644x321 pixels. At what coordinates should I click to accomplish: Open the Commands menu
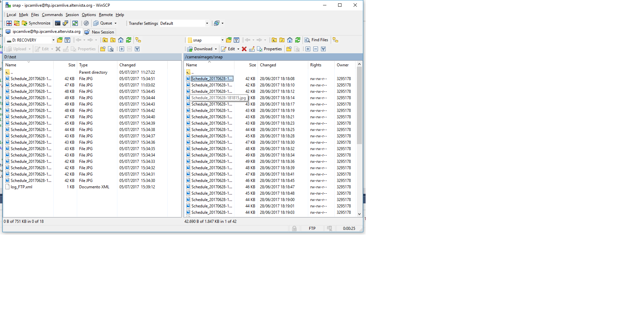(x=52, y=15)
